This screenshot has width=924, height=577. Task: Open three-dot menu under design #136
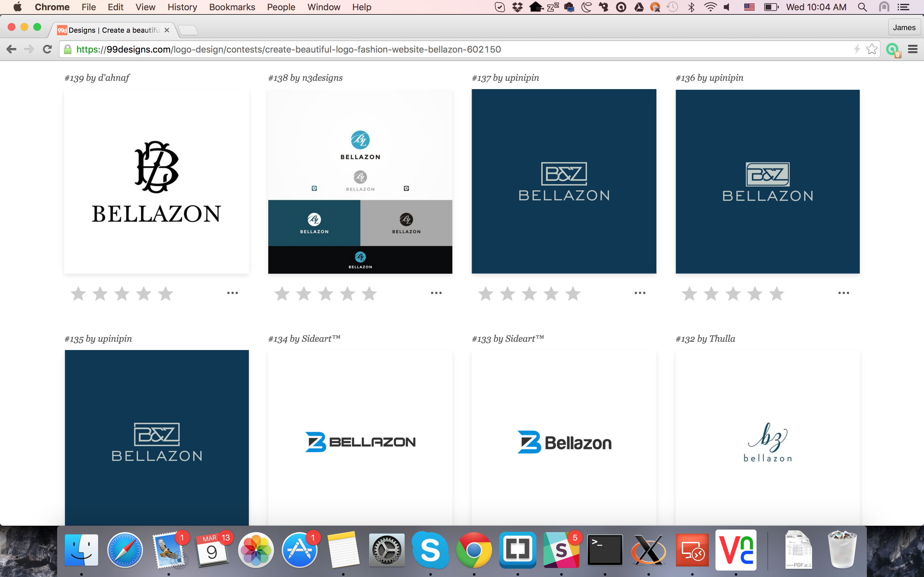pos(843,293)
